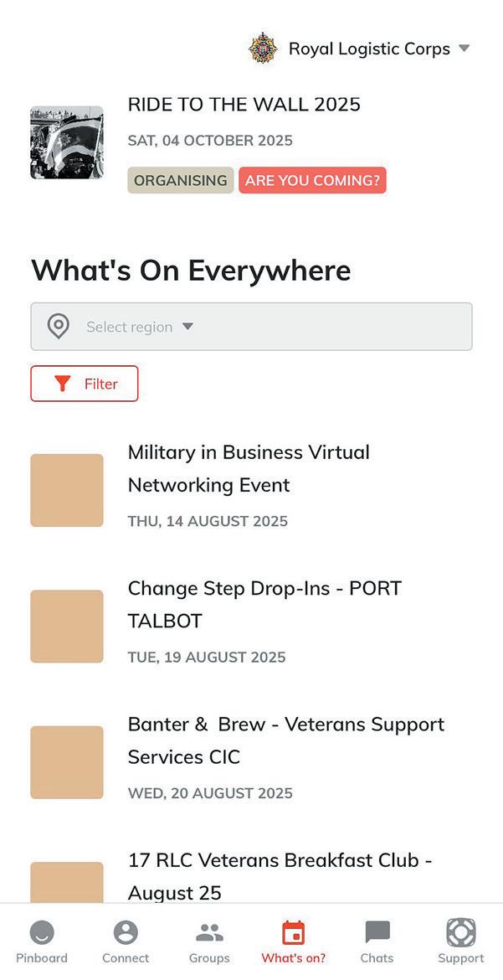The image size is (503, 980).
Task: Tap the ARE YOU COMING? badge
Action: tap(312, 180)
